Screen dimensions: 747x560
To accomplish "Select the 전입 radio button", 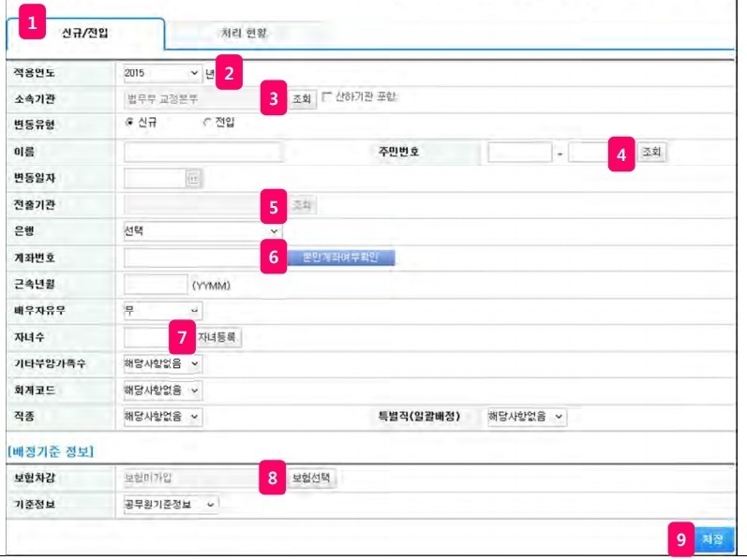I will [x=207, y=123].
